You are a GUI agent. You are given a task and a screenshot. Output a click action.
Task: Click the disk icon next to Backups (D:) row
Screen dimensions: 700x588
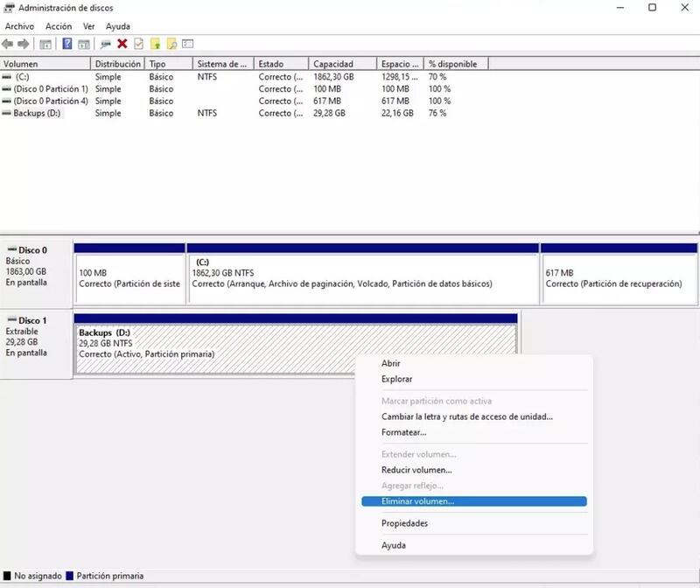7,114
